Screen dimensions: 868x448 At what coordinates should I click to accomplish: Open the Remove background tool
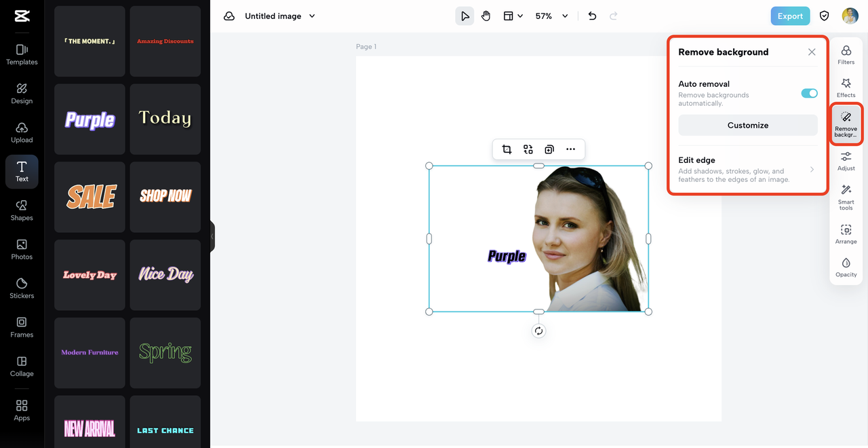[x=846, y=124]
